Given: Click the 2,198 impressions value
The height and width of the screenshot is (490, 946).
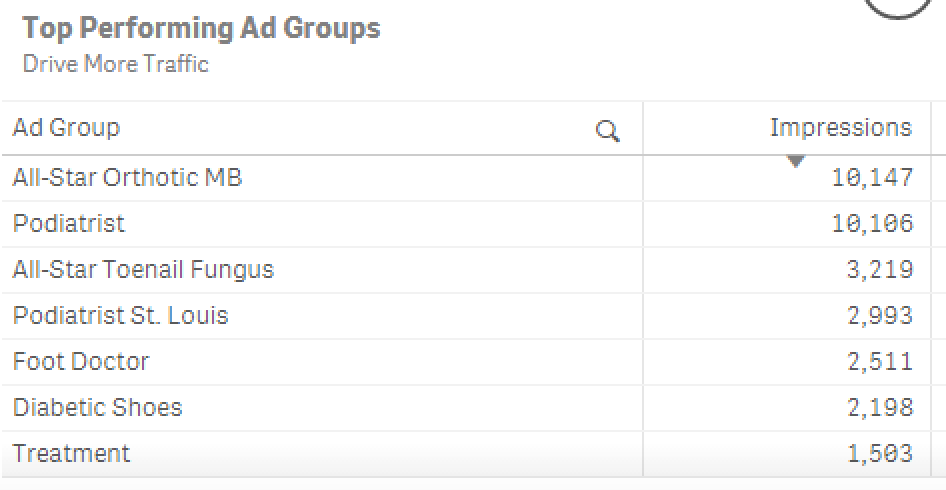Looking at the screenshot, I should [x=879, y=407].
